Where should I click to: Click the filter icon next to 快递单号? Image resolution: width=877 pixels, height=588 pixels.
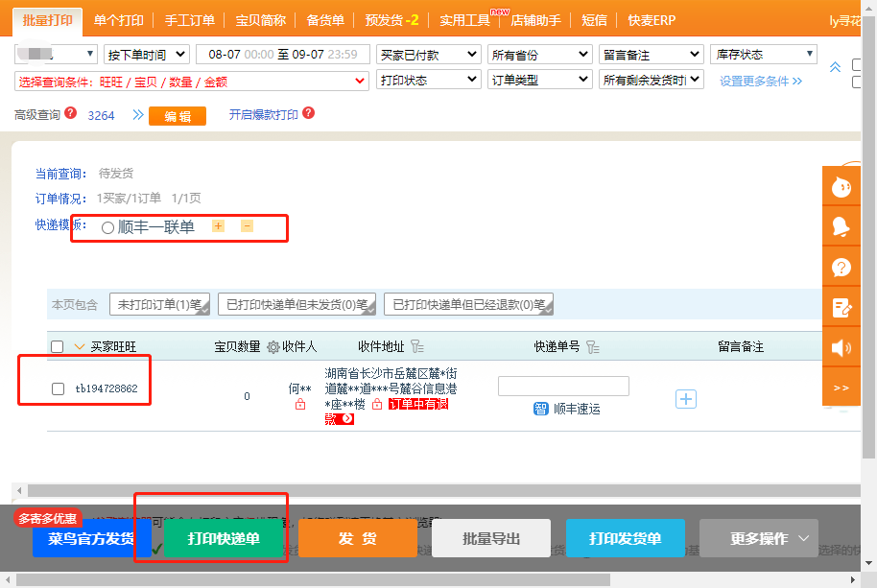pos(593,347)
